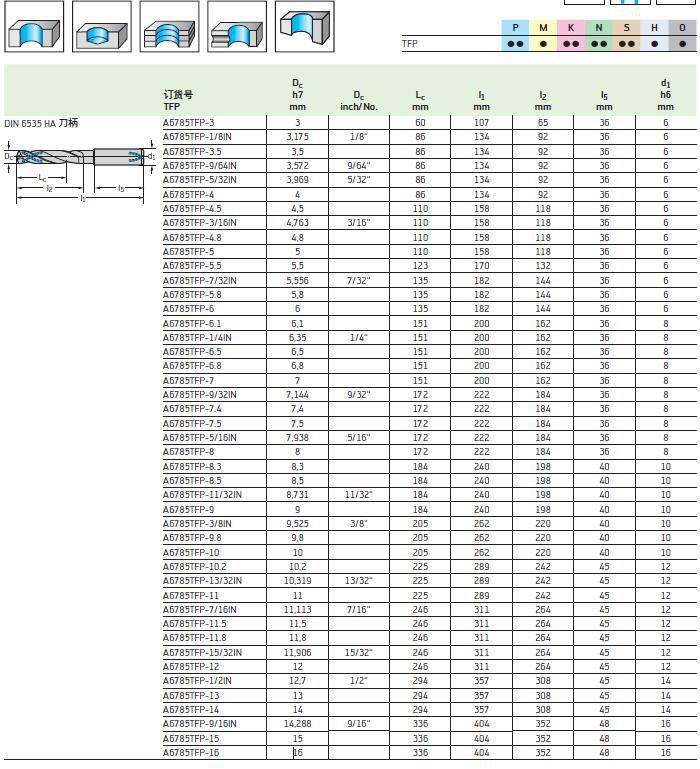700x769 pixels.
Task: Click the 11,113 diameter value
Action: (298, 610)
